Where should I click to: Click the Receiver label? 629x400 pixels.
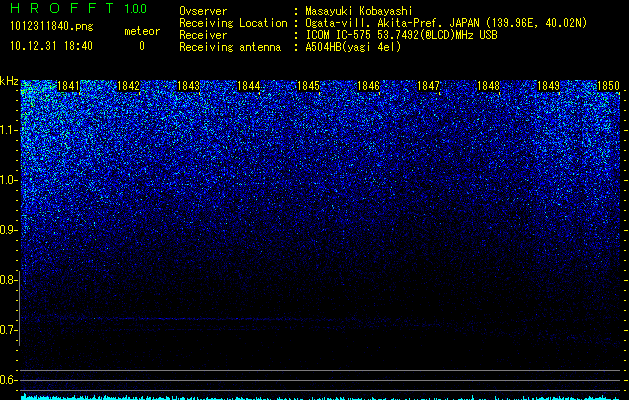click(203, 35)
